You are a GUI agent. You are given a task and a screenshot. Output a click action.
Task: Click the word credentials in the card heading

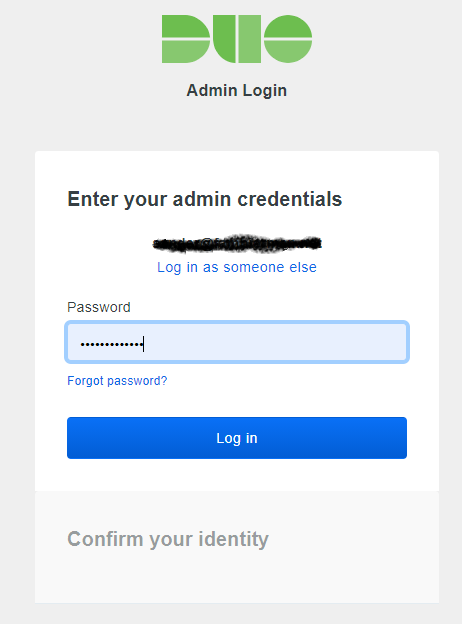pyautogui.click(x=290, y=199)
